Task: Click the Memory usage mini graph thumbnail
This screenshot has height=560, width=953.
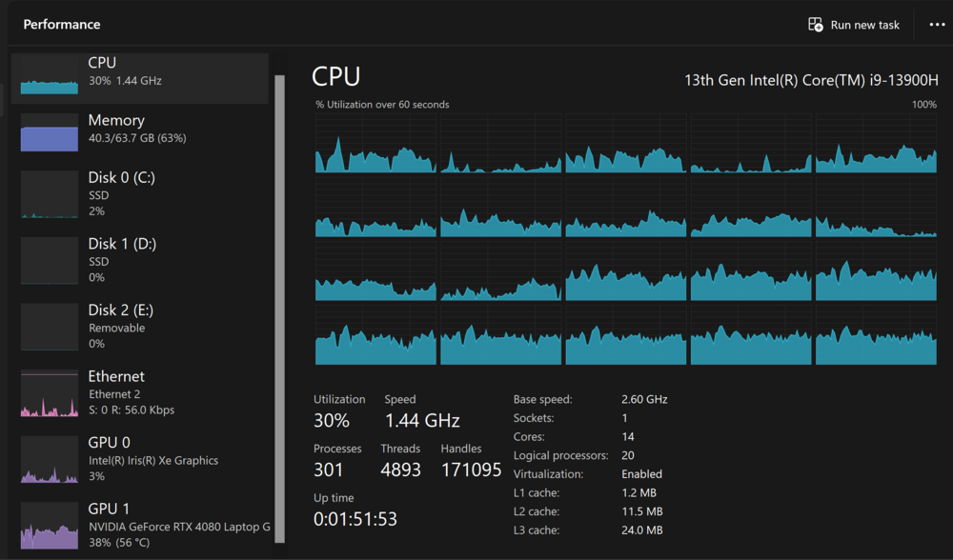Action: coord(50,132)
